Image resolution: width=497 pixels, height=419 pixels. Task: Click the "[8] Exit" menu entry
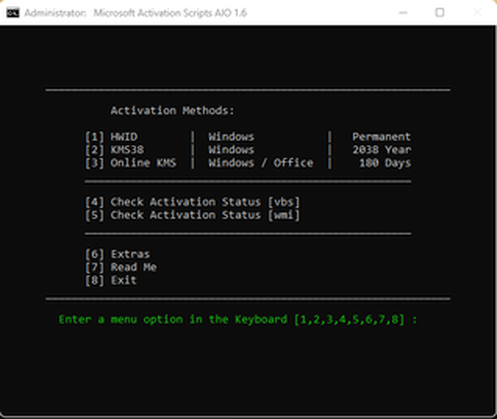coord(111,280)
